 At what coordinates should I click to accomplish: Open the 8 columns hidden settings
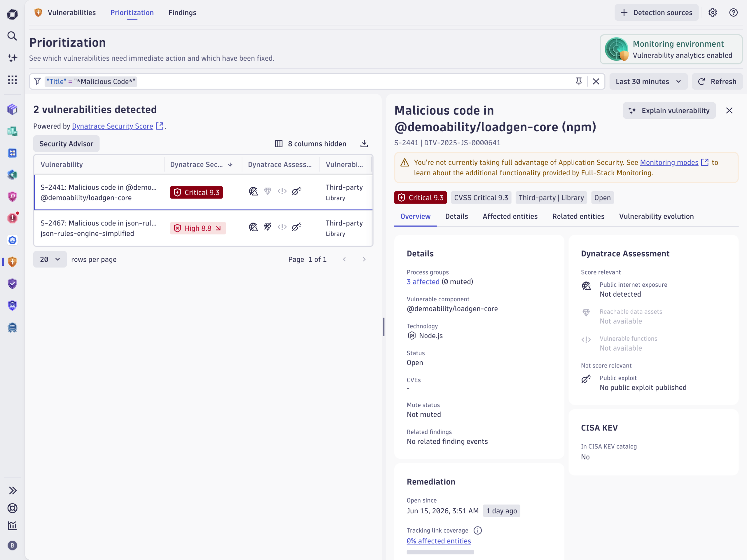click(x=311, y=144)
